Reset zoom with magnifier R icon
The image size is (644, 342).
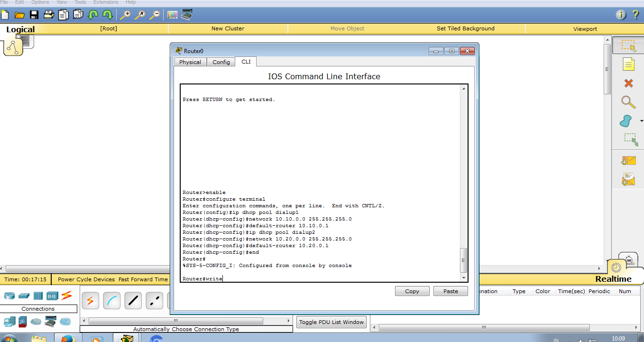pyautogui.click(x=140, y=15)
